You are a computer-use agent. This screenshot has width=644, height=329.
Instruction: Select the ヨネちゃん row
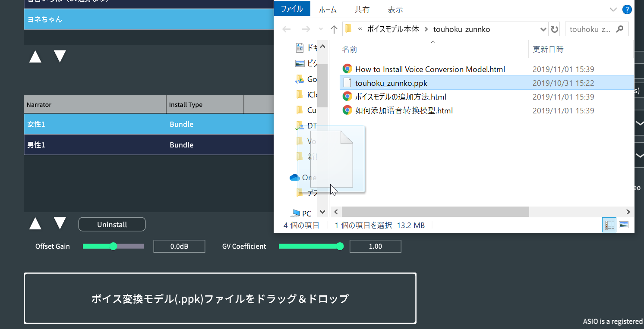click(149, 19)
